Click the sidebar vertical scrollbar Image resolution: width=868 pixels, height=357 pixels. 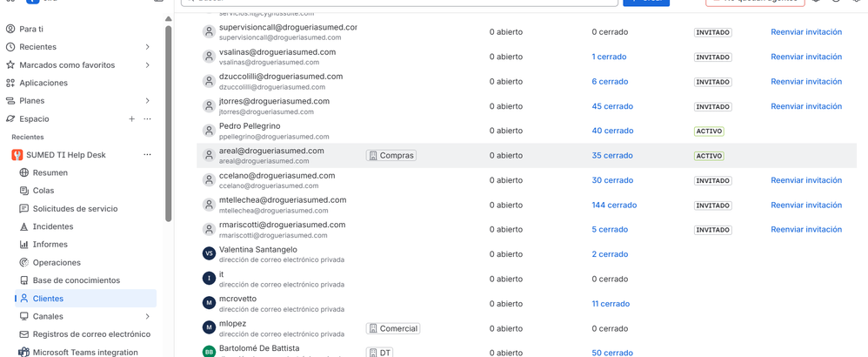[x=168, y=122]
